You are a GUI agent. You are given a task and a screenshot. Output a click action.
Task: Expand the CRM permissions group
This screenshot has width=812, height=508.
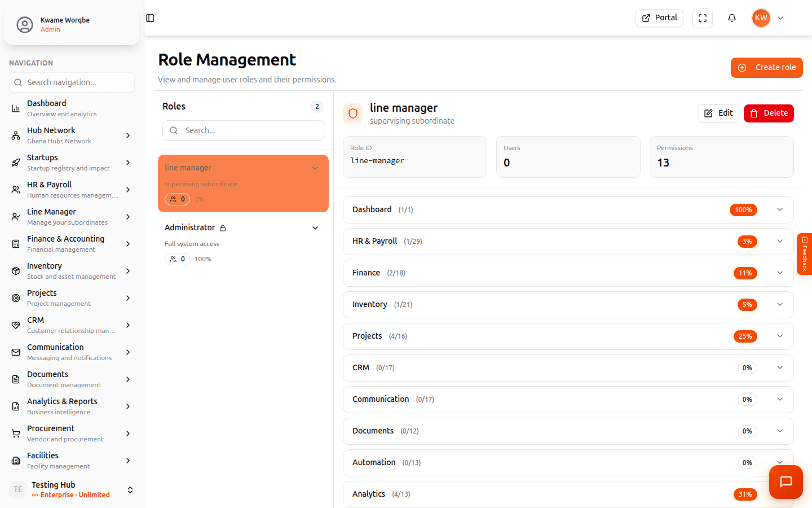(780, 367)
